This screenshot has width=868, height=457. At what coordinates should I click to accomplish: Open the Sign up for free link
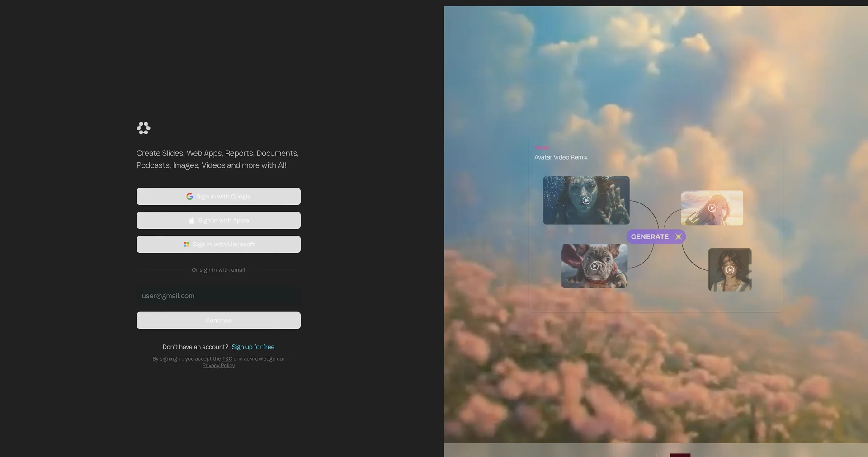253,347
